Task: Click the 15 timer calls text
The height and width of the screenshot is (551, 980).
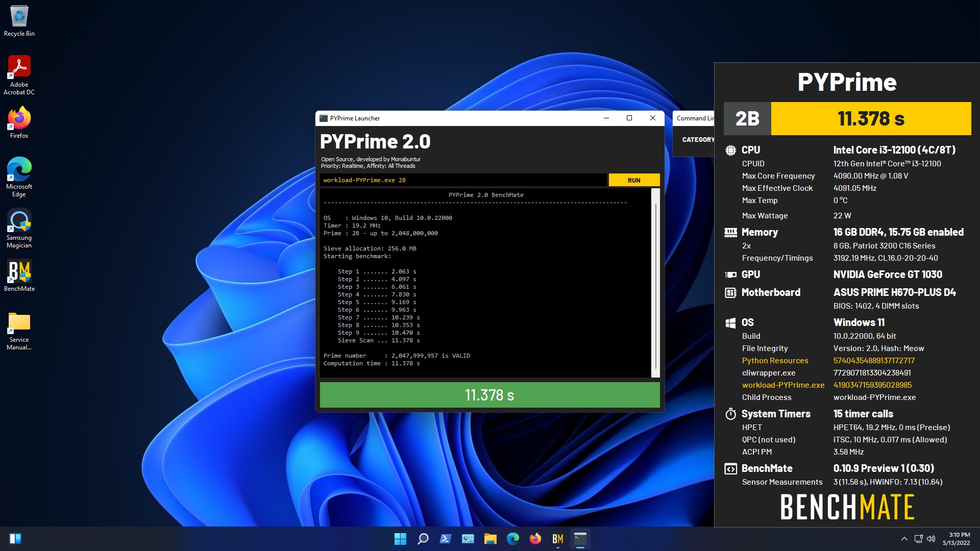Action: (863, 414)
